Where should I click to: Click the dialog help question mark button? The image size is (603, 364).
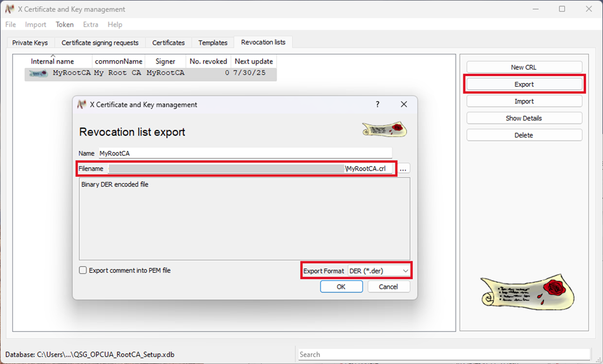378,105
